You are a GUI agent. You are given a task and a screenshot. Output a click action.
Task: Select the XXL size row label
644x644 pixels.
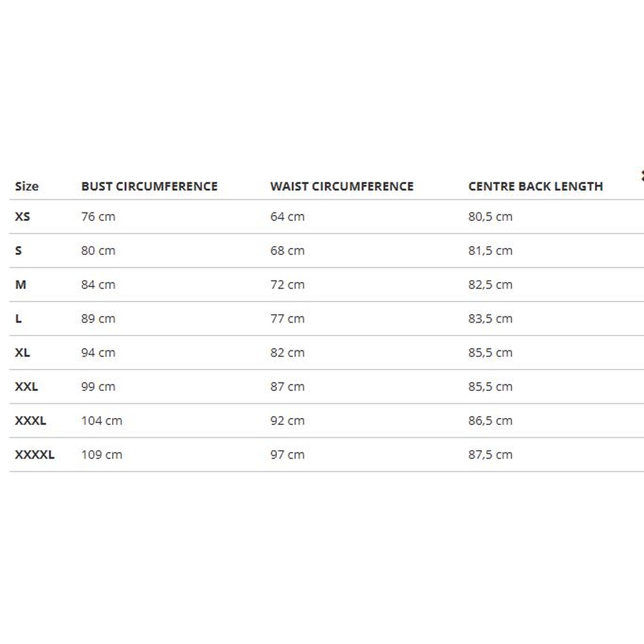[26, 387]
